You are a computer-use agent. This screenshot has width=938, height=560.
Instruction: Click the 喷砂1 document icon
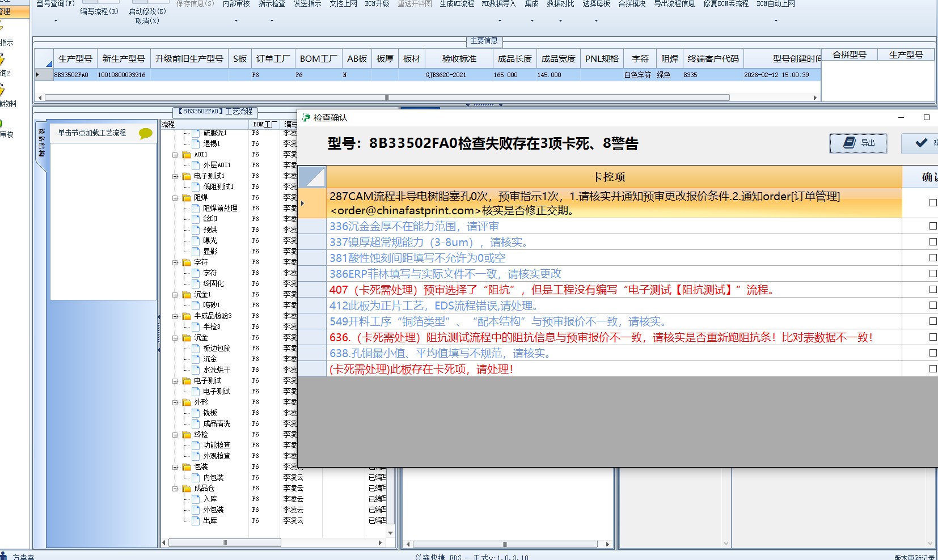click(196, 305)
